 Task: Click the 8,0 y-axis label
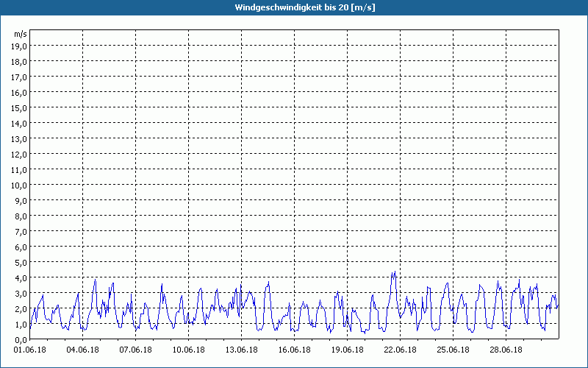tap(22, 216)
